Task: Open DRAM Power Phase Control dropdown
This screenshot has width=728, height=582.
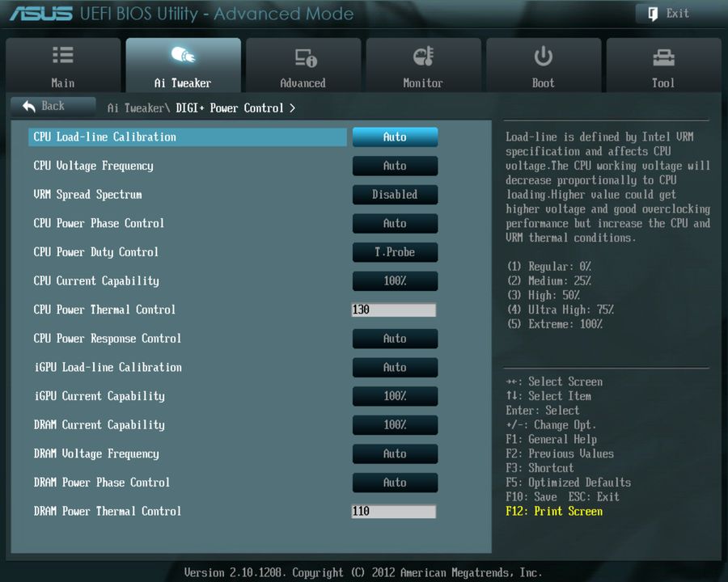Action: (x=395, y=483)
